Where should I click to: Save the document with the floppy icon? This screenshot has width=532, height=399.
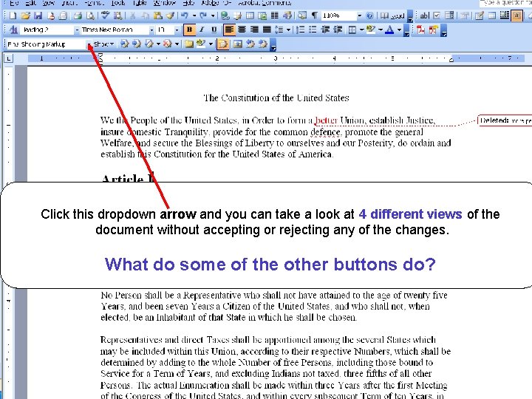(38, 16)
